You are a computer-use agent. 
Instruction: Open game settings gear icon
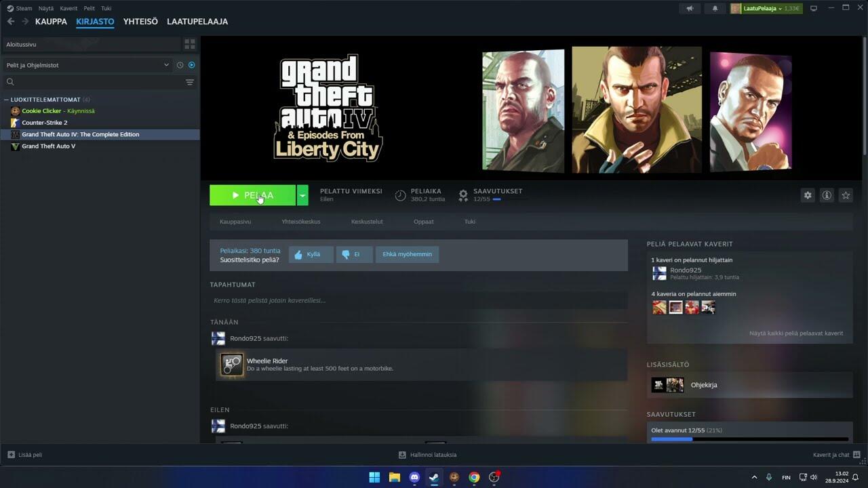[808, 195]
